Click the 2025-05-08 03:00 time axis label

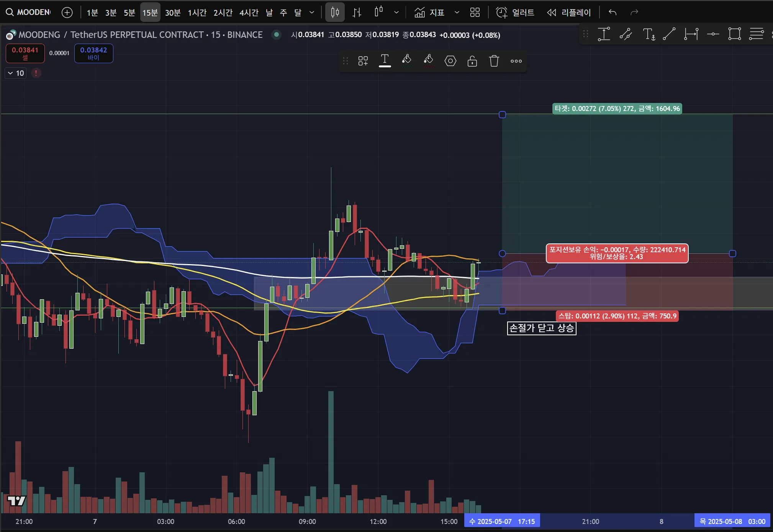(732, 521)
